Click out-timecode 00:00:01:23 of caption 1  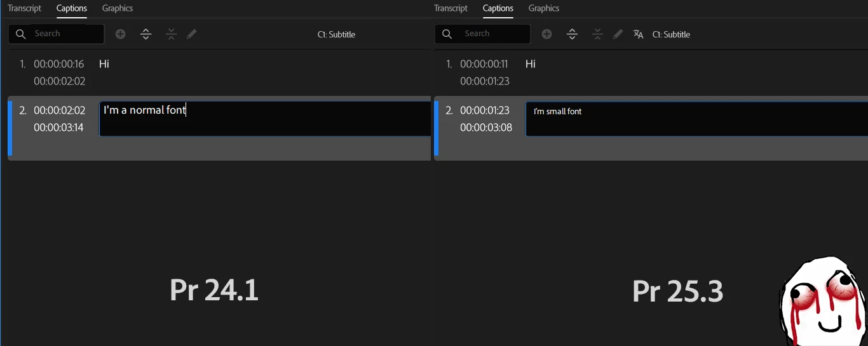485,81
